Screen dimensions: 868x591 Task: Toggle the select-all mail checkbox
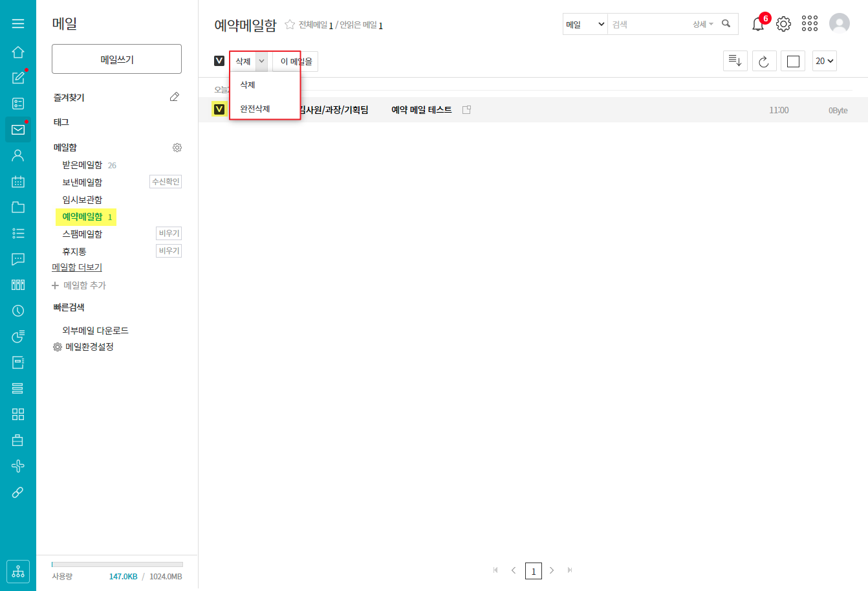click(x=219, y=61)
